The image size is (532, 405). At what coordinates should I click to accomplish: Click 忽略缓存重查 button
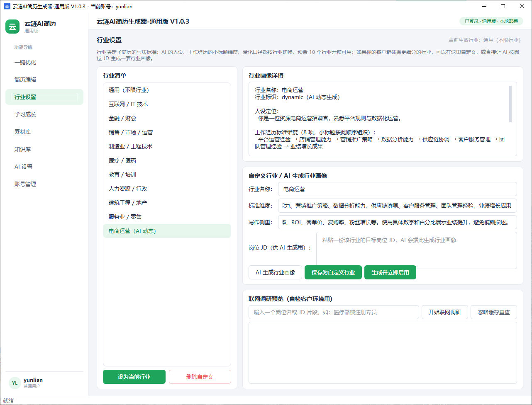point(494,312)
